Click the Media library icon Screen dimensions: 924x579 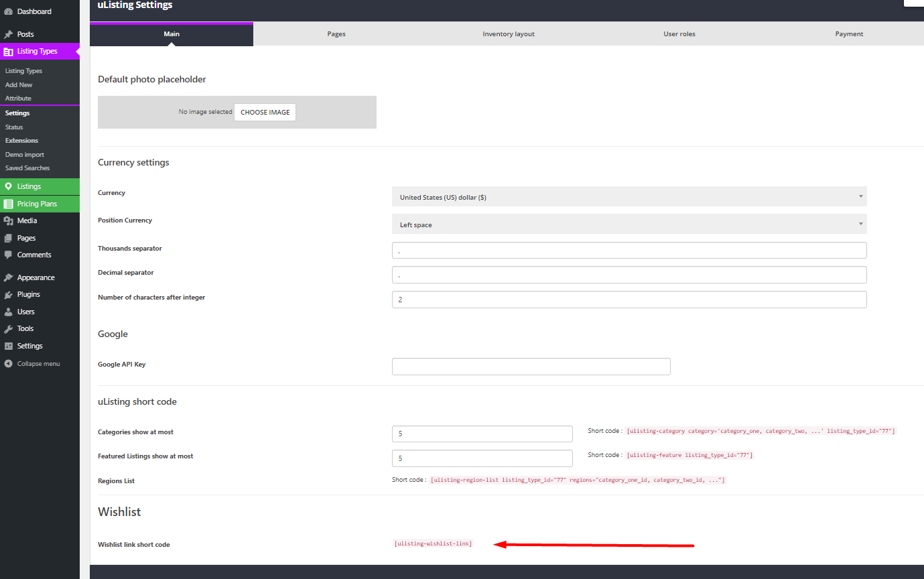(x=8, y=220)
